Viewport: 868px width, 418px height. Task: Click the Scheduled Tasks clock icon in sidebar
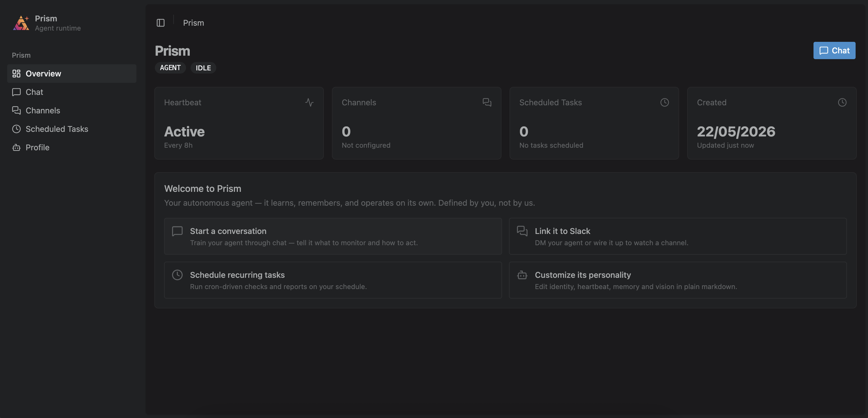[16, 129]
